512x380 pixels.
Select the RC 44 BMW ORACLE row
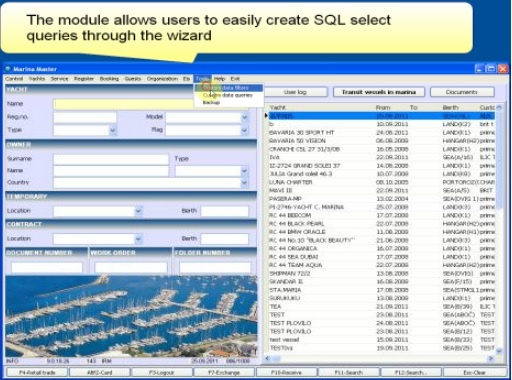coord(382,232)
